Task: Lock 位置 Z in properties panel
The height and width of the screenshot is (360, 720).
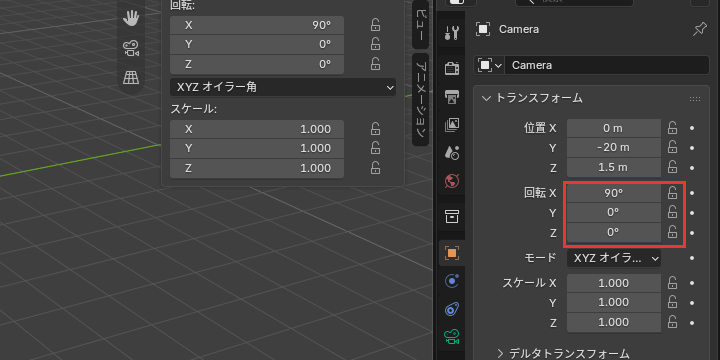Action: [672, 167]
